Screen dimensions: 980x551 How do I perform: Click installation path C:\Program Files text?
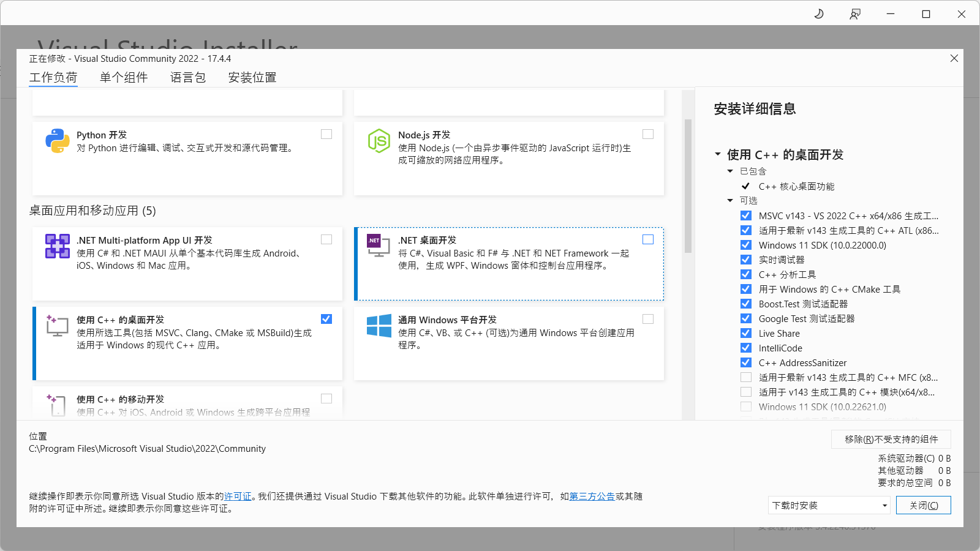point(148,449)
